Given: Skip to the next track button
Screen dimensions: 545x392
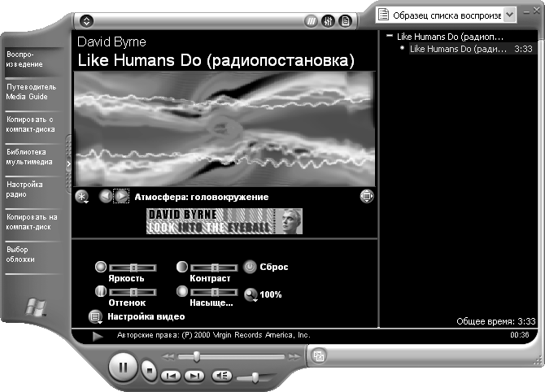Looking at the screenshot, I should pos(194,376).
